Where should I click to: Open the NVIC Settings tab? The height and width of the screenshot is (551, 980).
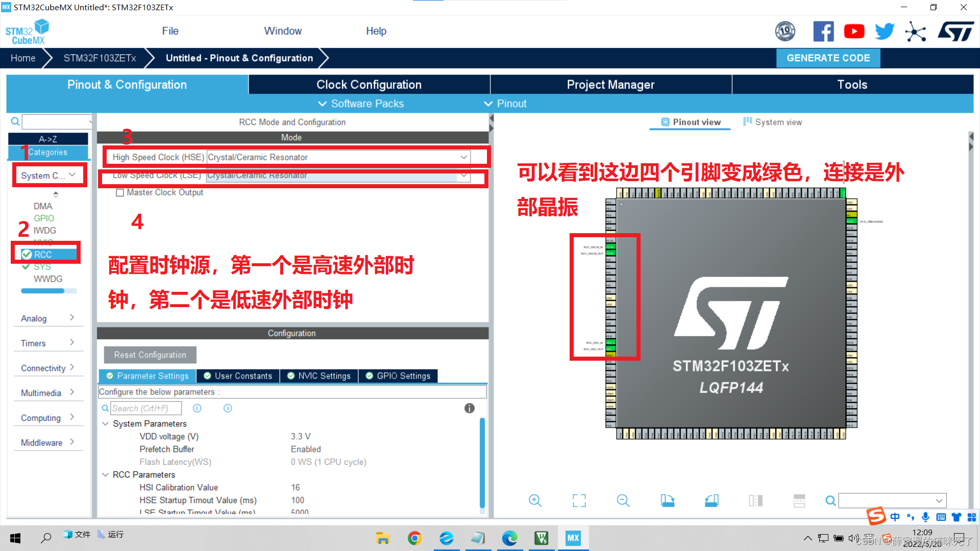pos(319,376)
